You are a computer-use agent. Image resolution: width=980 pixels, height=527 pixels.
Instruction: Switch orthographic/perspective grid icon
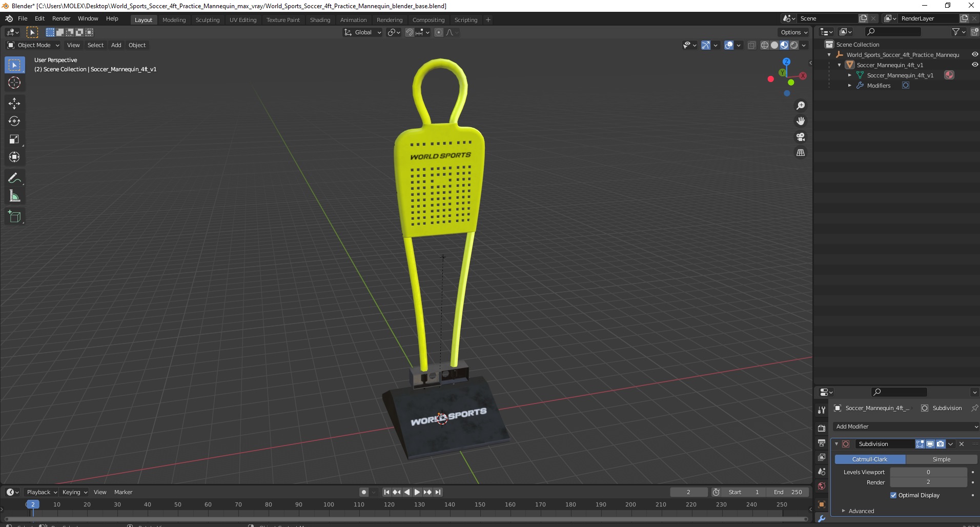coord(800,153)
